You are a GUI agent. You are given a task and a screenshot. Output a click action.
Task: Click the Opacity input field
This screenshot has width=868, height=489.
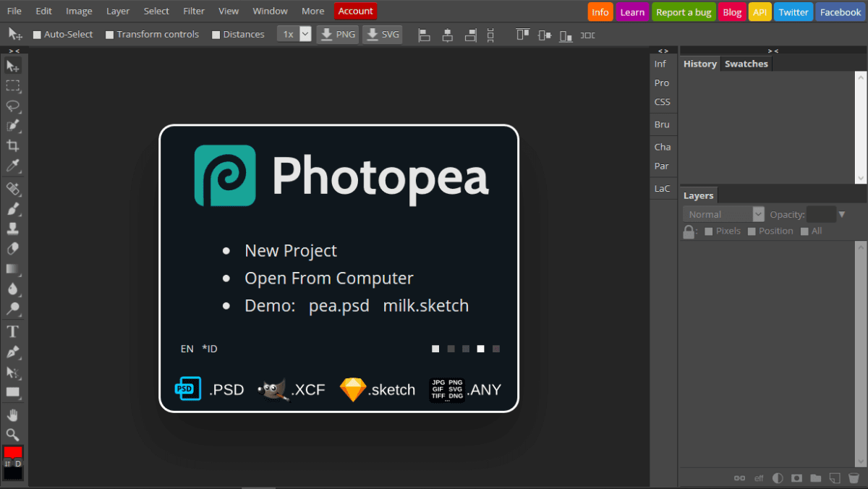pos(821,214)
